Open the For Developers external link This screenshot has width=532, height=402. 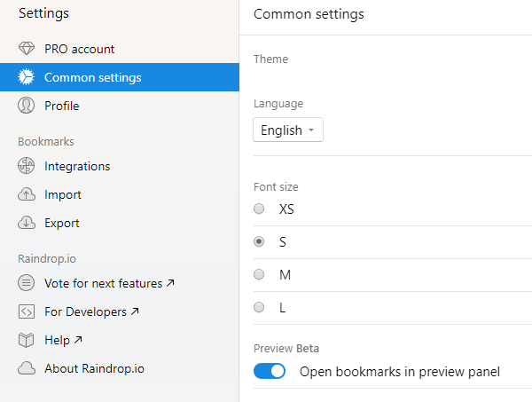coord(91,311)
